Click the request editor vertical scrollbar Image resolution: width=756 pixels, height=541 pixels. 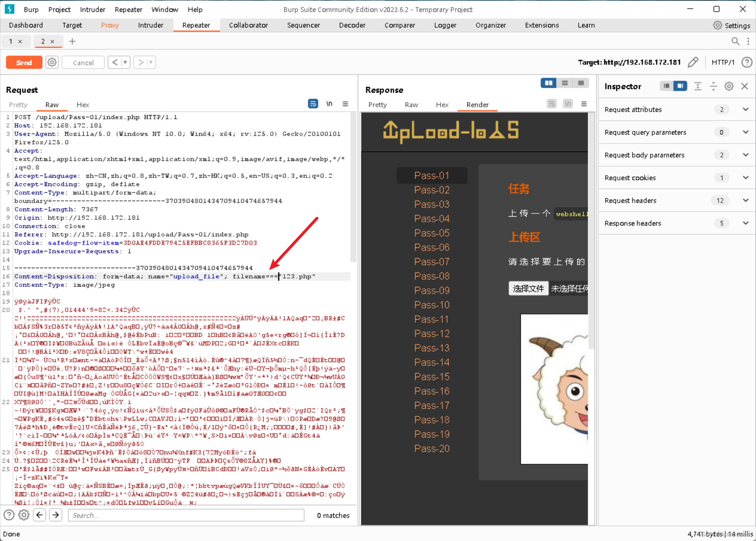(x=353, y=188)
